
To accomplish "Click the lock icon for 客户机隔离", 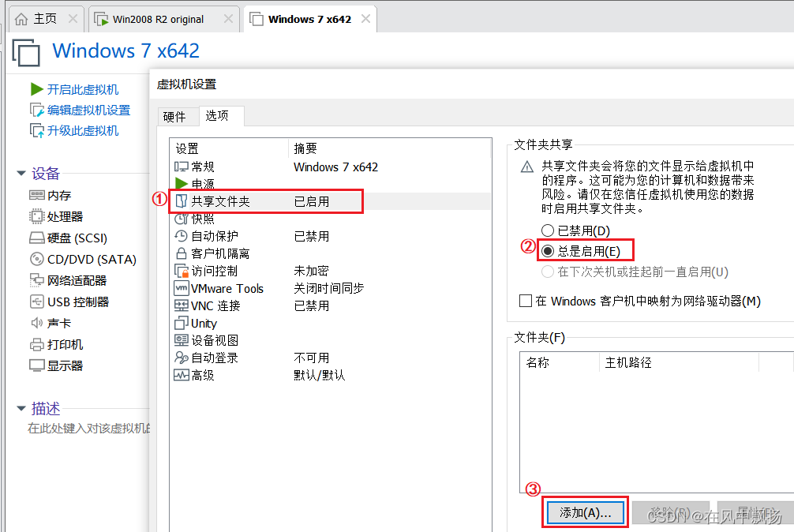I will 181,253.
